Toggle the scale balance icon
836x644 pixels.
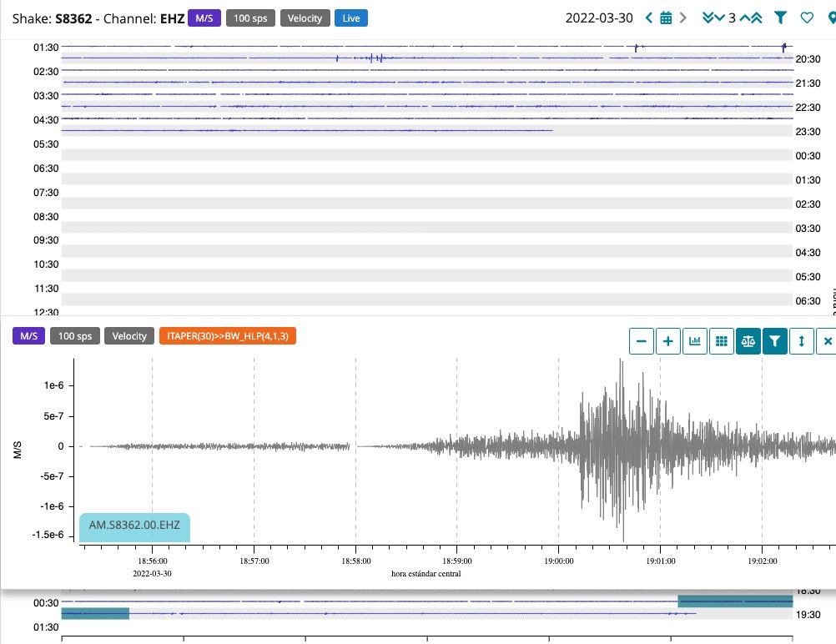[x=748, y=341]
